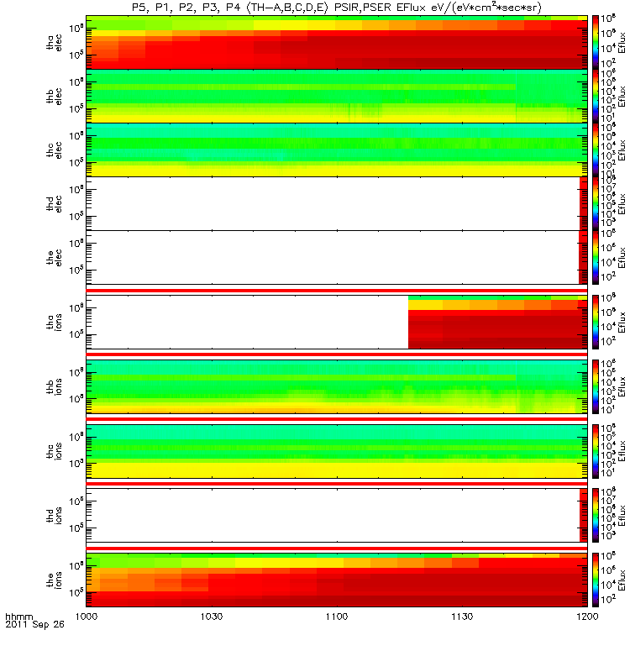Select the 'the elec' panel label
This screenshot has height=672, width=630.
54,258
